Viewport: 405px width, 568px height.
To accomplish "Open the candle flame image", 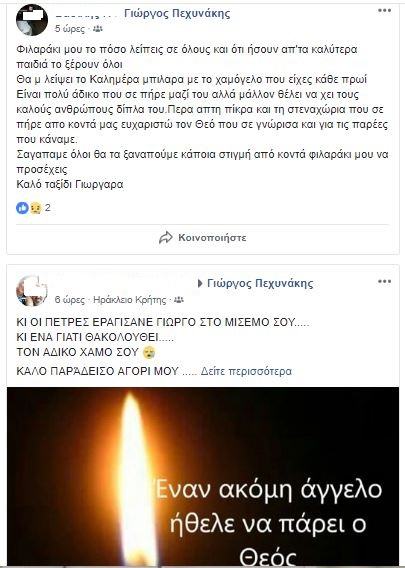I will pos(203,476).
